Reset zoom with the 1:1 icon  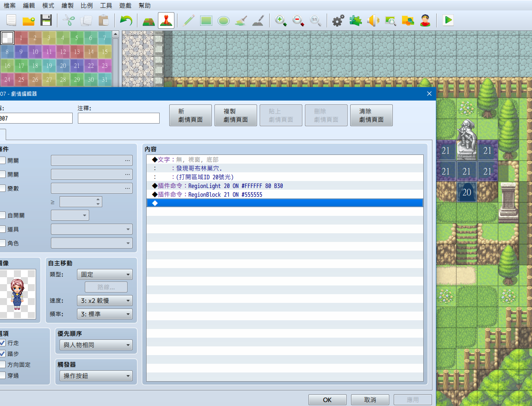pos(316,20)
